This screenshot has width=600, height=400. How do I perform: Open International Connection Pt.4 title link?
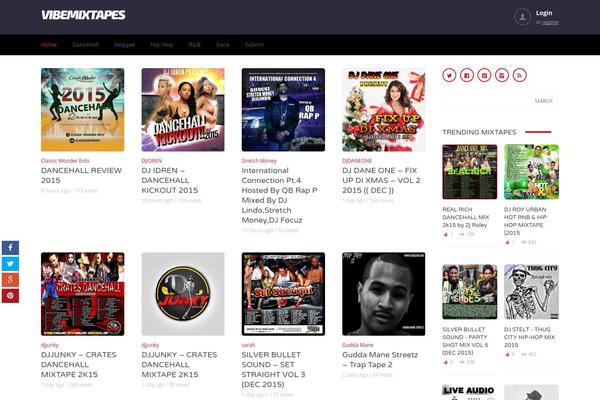pos(279,195)
